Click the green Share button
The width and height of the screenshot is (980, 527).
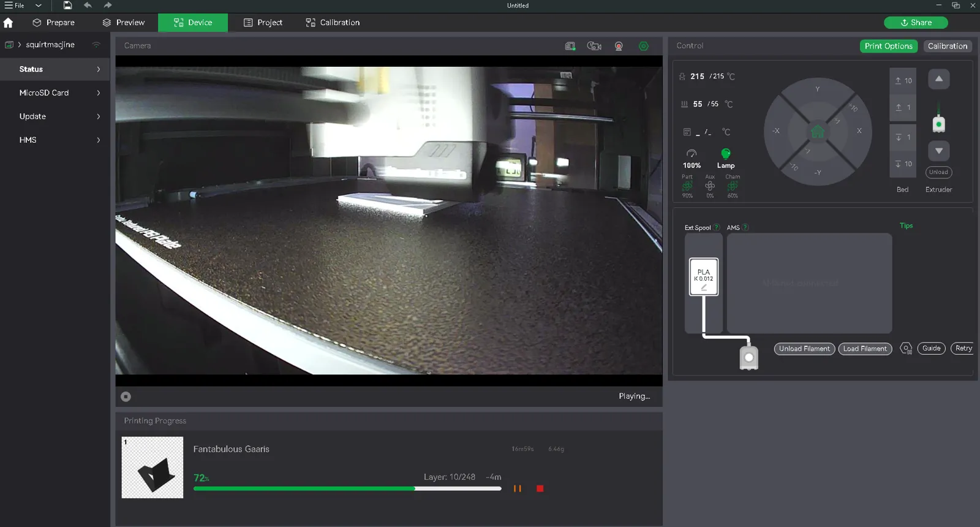point(916,23)
